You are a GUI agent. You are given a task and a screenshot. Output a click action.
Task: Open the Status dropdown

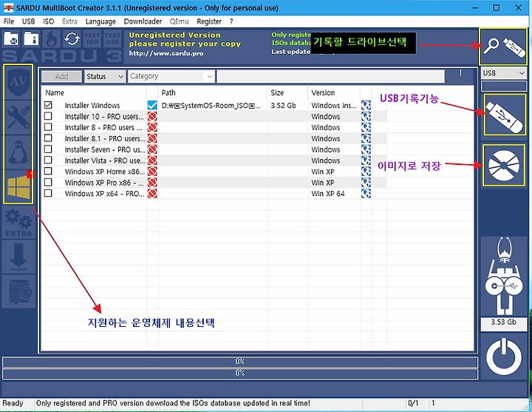105,76
